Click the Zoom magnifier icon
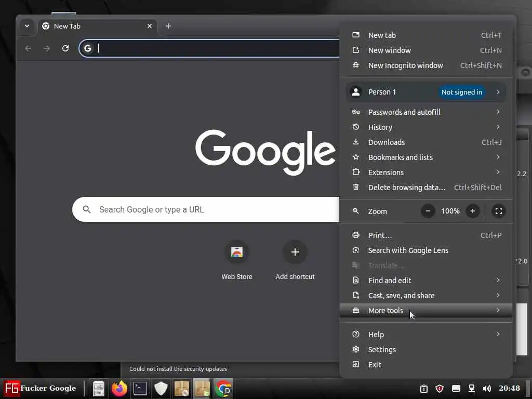 (x=355, y=211)
